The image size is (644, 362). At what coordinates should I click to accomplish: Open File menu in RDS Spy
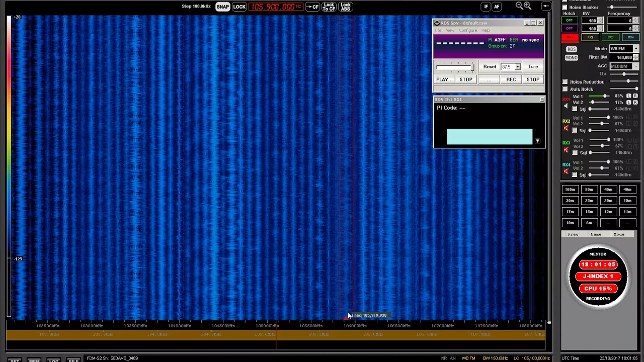click(438, 30)
